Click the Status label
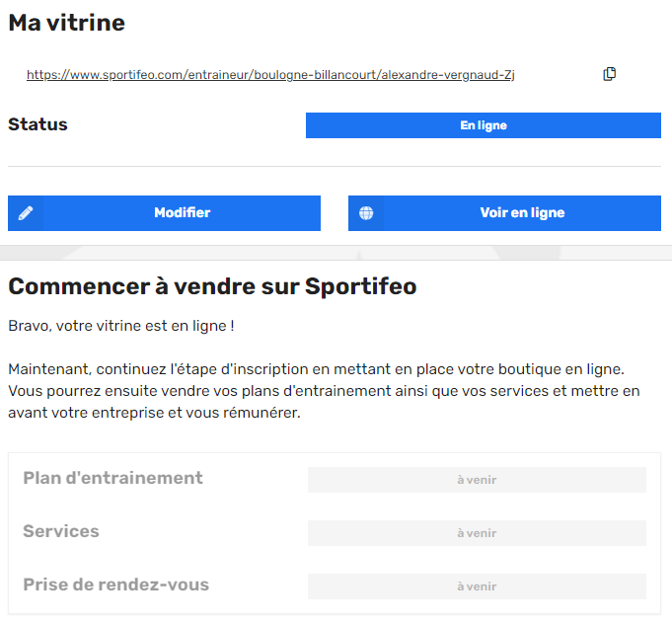672x625 pixels. [x=37, y=124]
